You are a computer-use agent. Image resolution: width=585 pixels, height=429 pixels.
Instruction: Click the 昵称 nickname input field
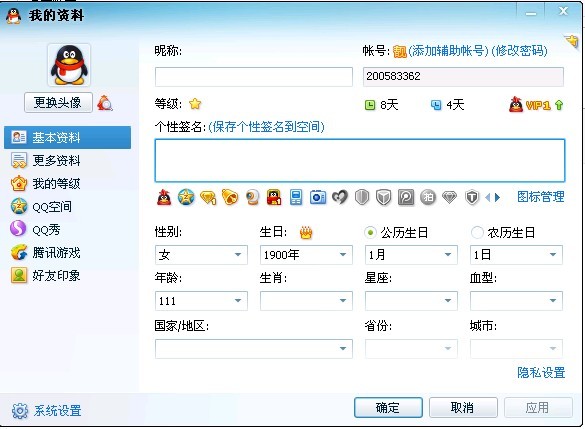tap(254, 77)
